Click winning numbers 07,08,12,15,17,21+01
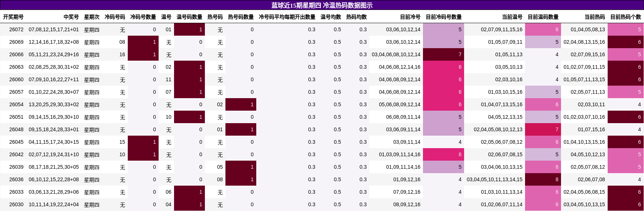This screenshot has width=644, height=211. 54,29
